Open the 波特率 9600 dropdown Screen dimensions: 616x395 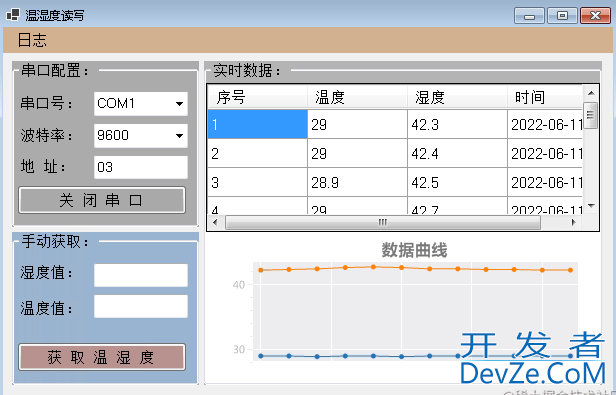(141, 136)
